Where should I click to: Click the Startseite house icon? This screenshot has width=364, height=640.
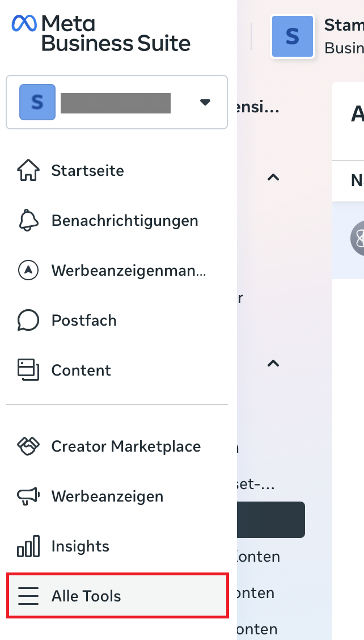[x=28, y=170]
